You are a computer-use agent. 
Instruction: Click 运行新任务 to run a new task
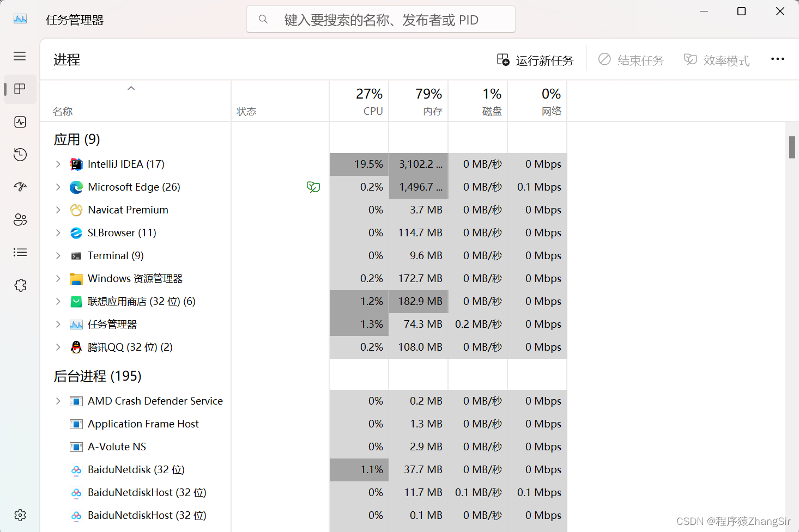(535, 60)
